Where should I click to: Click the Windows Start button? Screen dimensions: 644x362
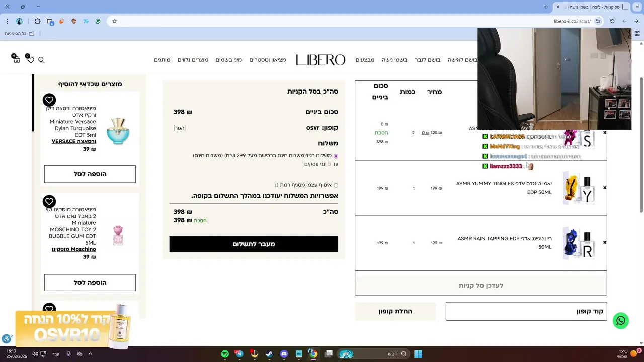418,354
